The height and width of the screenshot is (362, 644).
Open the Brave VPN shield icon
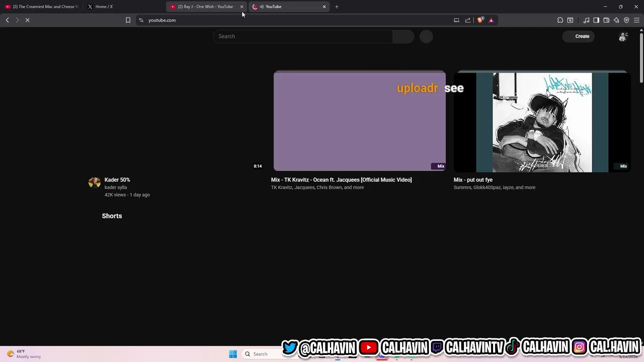pos(626,20)
